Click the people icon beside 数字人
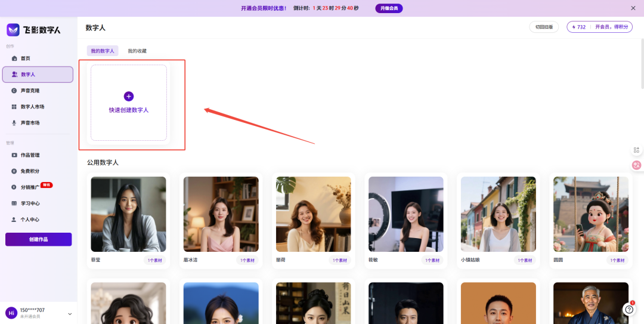 [14, 75]
